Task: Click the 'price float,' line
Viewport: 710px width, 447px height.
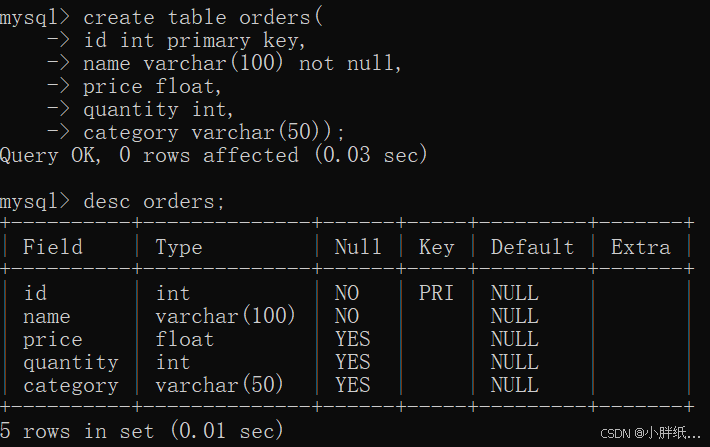Action: click(152, 86)
